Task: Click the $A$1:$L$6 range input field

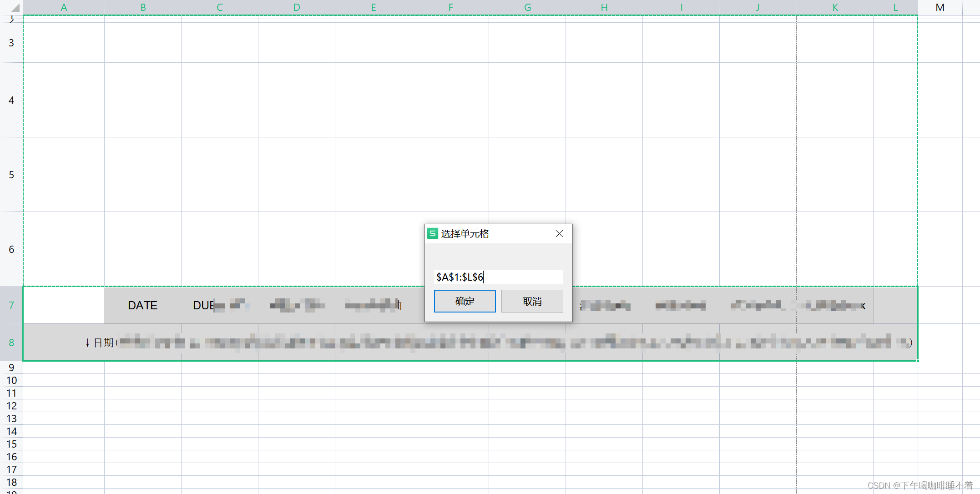Action: point(498,277)
